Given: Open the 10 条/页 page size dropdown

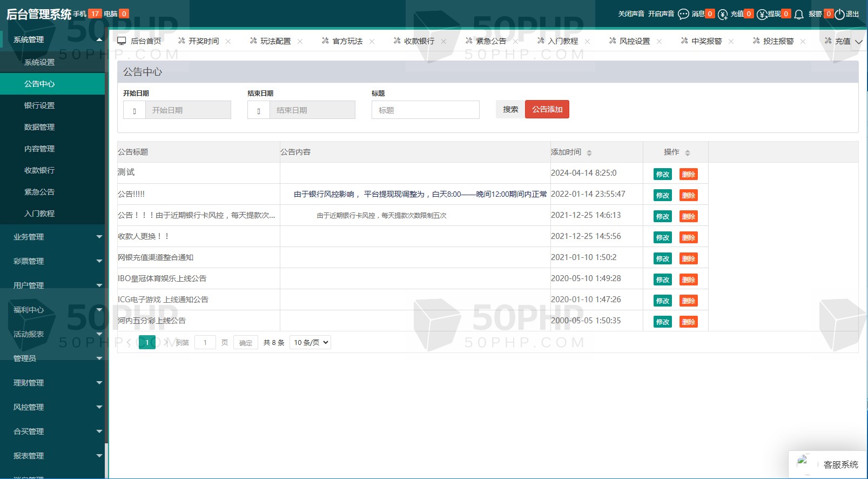Looking at the screenshot, I should click(x=310, y=343).
